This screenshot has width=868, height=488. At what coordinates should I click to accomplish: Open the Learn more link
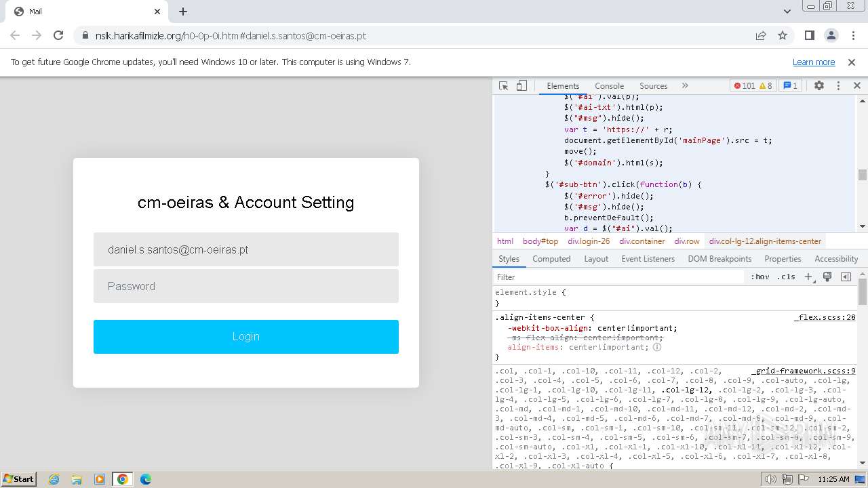pos(814,62)
